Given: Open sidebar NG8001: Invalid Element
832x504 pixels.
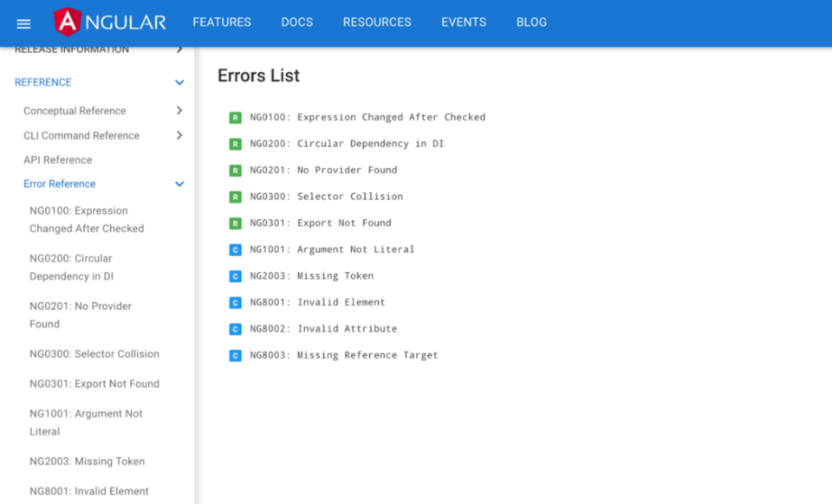Looking at the screenshot, I should (x=89, y=491).
